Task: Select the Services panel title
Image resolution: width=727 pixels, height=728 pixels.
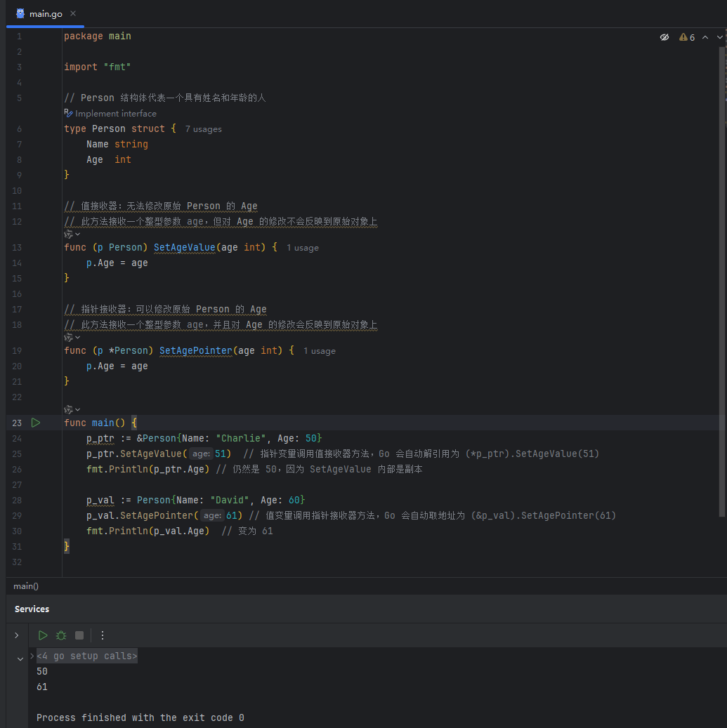Action: [32, 609]
